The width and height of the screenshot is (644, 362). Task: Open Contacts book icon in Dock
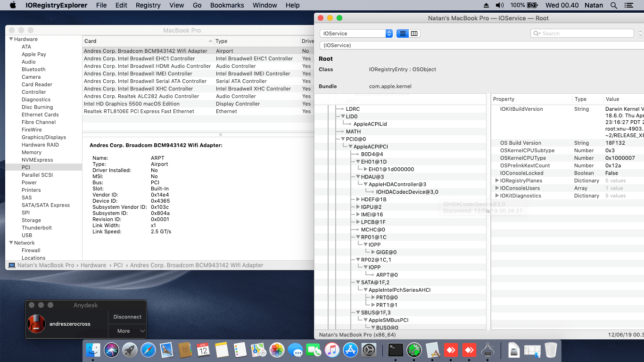tap(185, 350)
